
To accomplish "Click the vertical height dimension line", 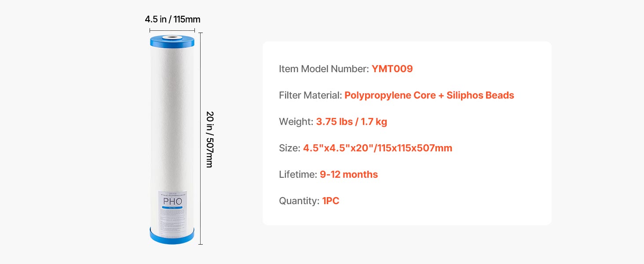I will click(x=201, y=139).
